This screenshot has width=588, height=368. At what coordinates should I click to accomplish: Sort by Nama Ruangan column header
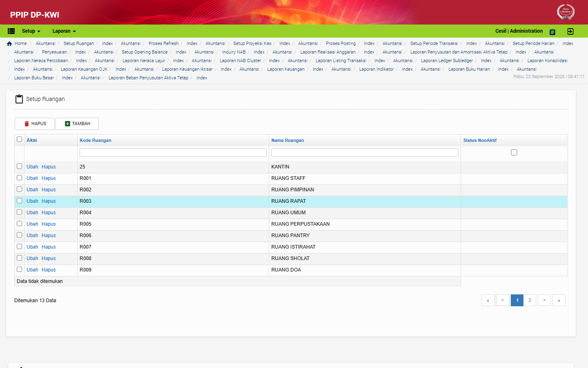[287, 140]
